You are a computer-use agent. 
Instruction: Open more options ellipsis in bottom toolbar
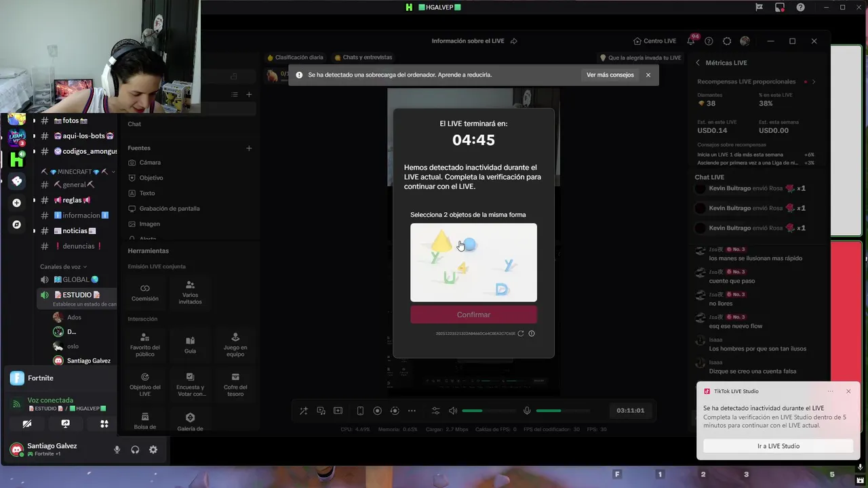[x=412, y=411]
